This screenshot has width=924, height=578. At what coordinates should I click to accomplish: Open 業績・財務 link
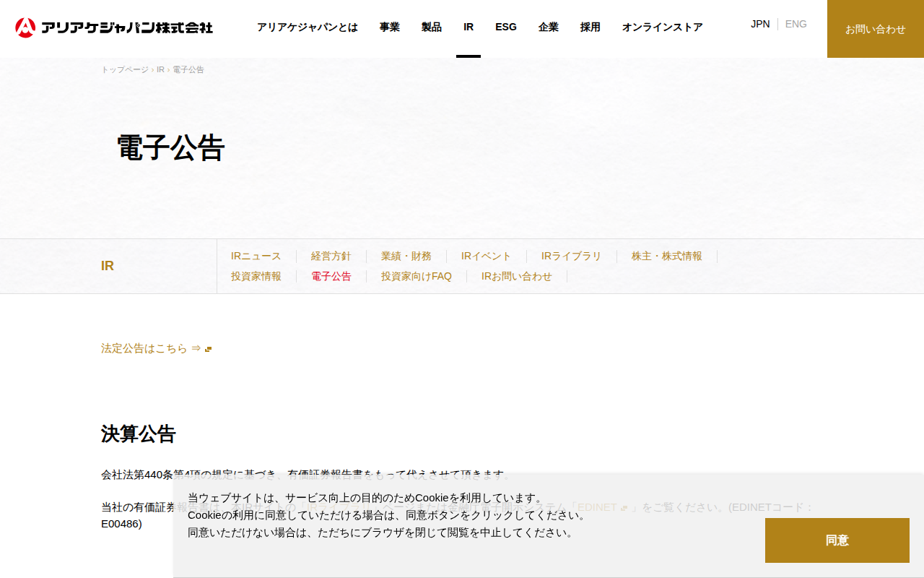click(406, 256)
